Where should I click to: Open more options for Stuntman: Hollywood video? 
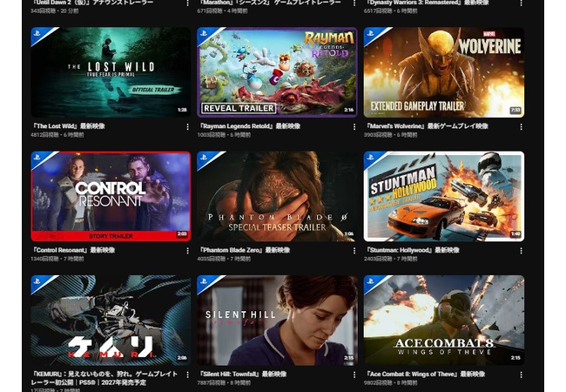pos(521,251)
